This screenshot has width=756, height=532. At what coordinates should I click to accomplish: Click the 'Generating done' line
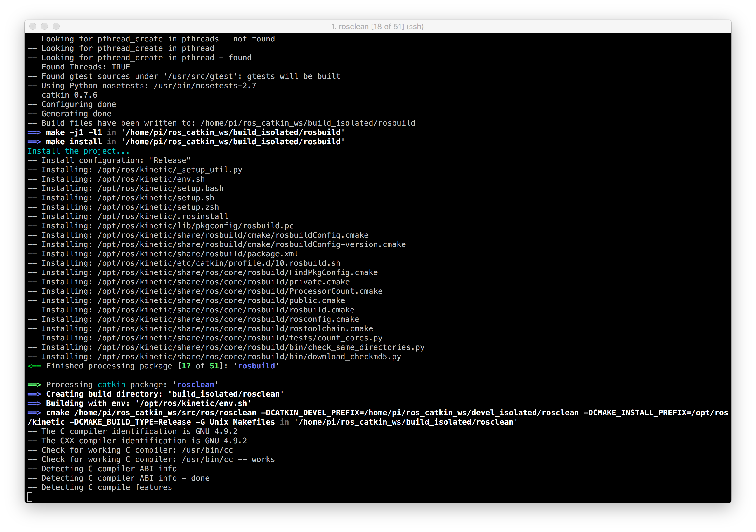(x=70, y=114)
